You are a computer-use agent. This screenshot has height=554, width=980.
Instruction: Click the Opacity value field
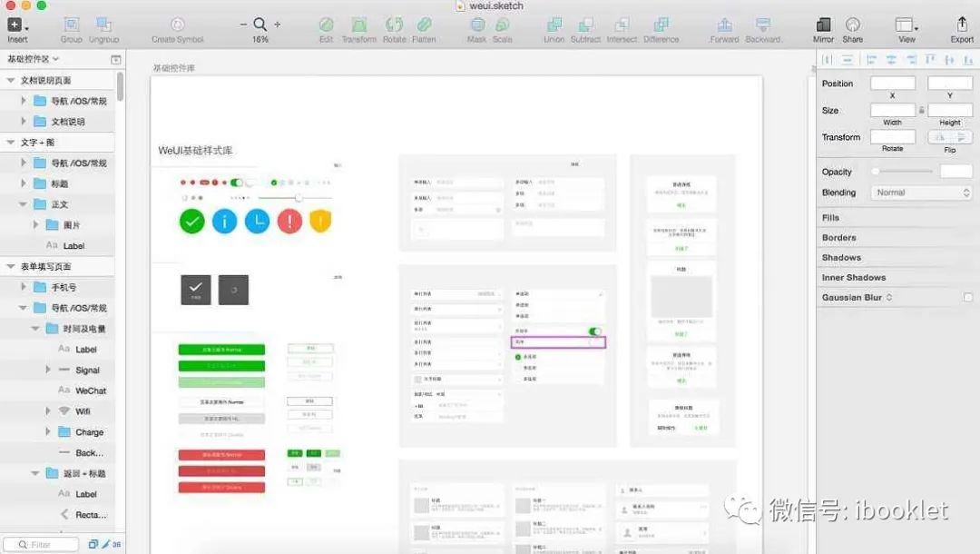point(955,172)
